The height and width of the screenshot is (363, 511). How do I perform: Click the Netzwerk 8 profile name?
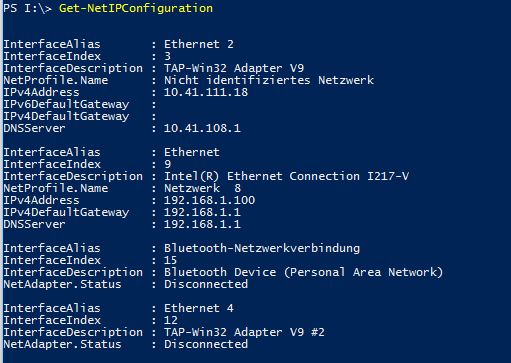(202, 188)
